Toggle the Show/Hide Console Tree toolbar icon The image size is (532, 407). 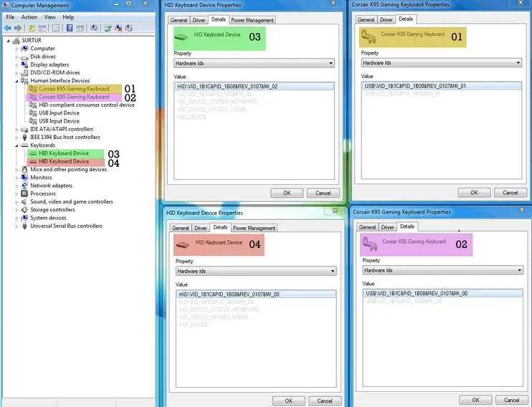42,28
